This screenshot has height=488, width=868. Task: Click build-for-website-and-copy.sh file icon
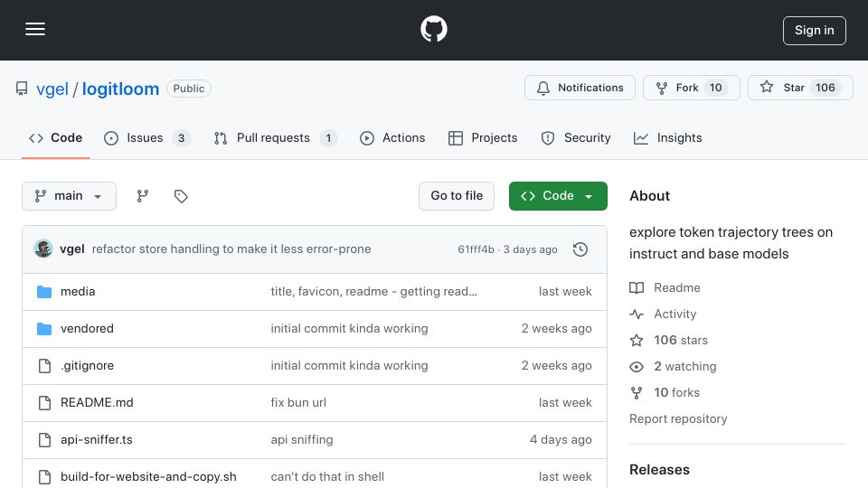(44, 477)
